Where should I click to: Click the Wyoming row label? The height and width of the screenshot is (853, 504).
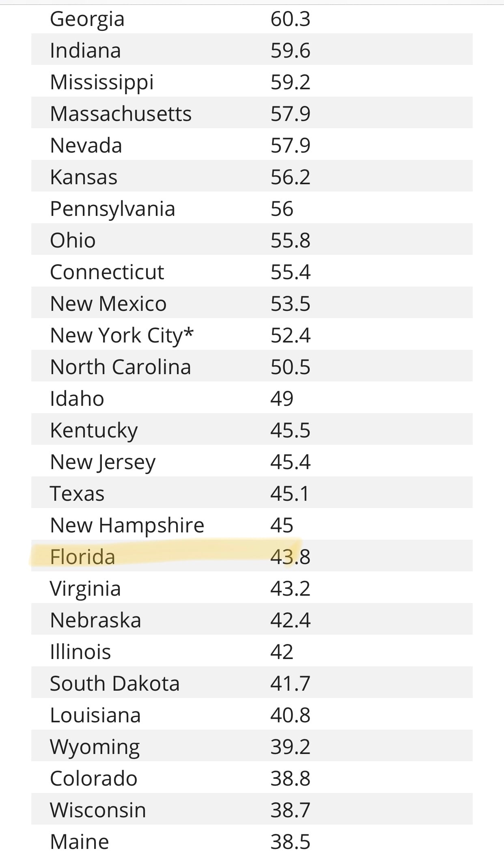(95, 747)
